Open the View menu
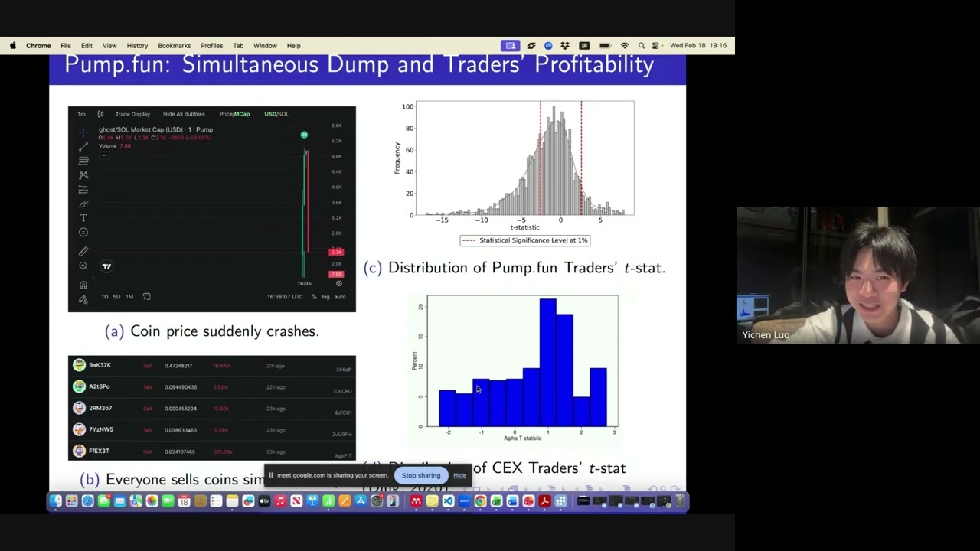Viewport: 980px width, 551px height. pyautogui.click(x=109, y=46)
